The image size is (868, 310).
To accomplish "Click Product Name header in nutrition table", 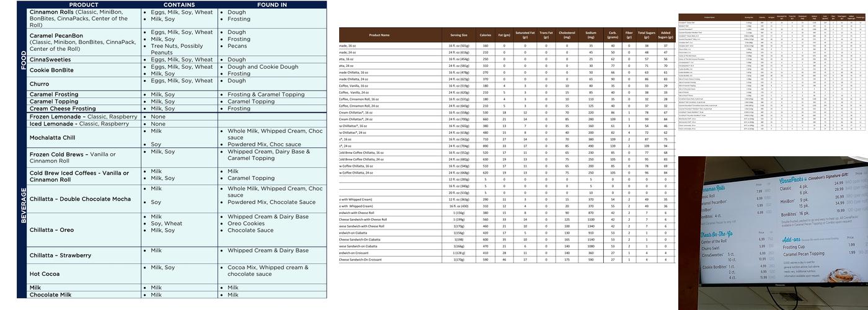I will click(379, 35).
